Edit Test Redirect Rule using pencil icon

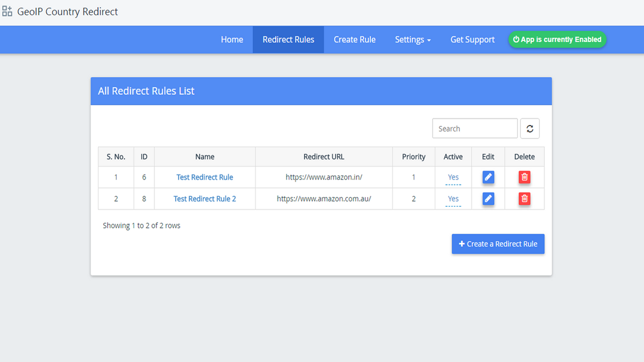coord(488,177)
